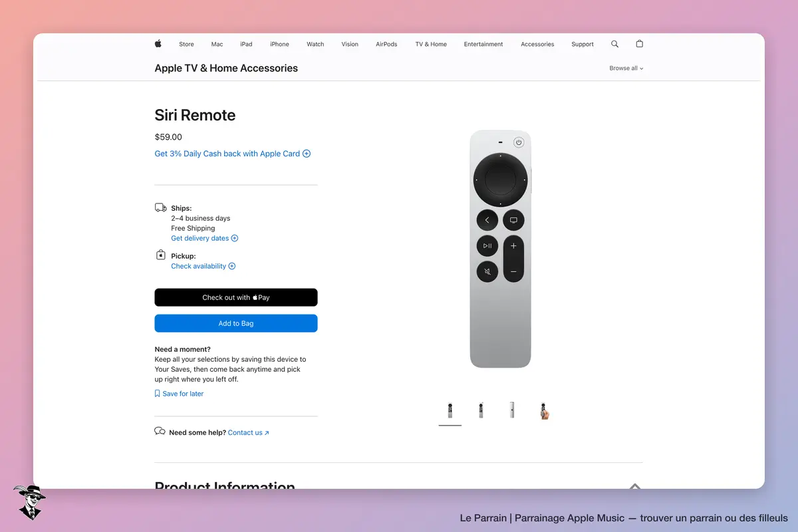Open the shopping bag icon
The height and width of the screenshot is (532, 798).
[x=639, y=44]
